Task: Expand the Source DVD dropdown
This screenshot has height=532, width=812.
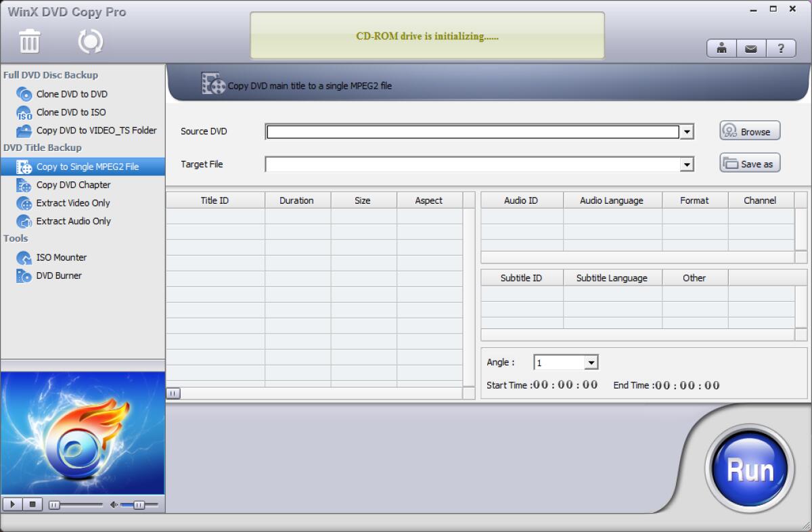Action: [x=688, y=131]
